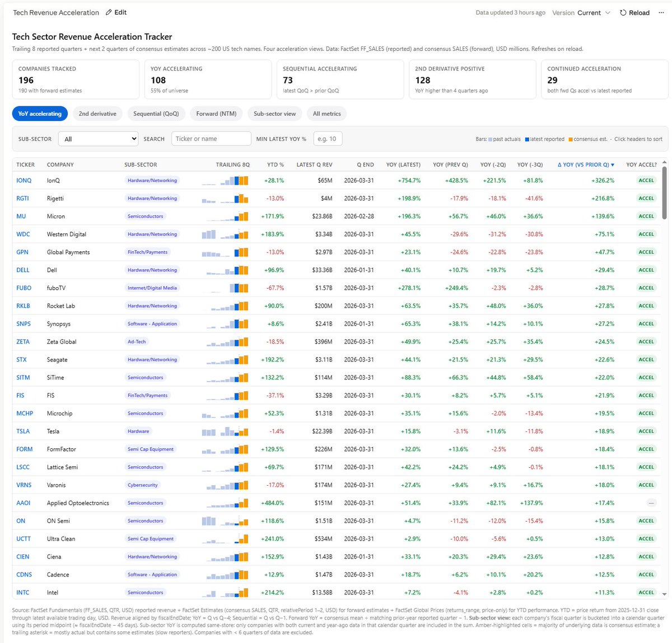Click the Companies Tracked 196 card
Screen dimensions: 672x643
tap(76, 79)
